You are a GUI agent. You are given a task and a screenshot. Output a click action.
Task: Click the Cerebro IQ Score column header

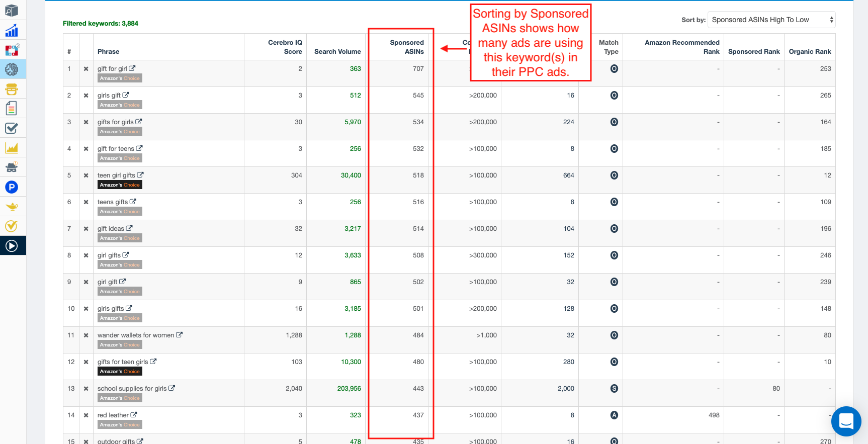tap(285, 47)
